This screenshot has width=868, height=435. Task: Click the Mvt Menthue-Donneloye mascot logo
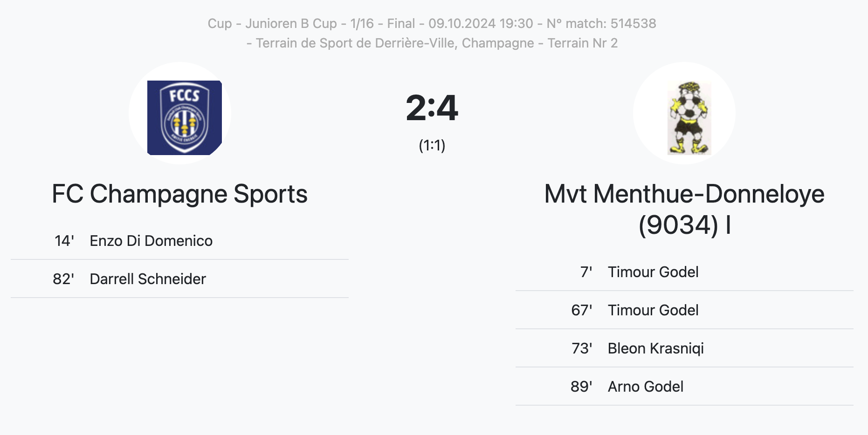[x=689, y=118]
